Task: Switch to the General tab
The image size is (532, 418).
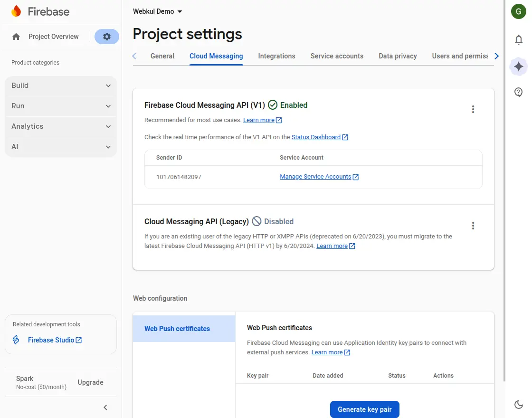Action: [162, 56]
